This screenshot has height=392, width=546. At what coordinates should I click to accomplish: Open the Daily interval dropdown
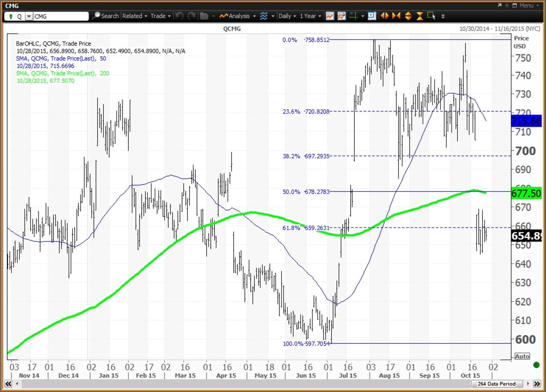point(287,16)
